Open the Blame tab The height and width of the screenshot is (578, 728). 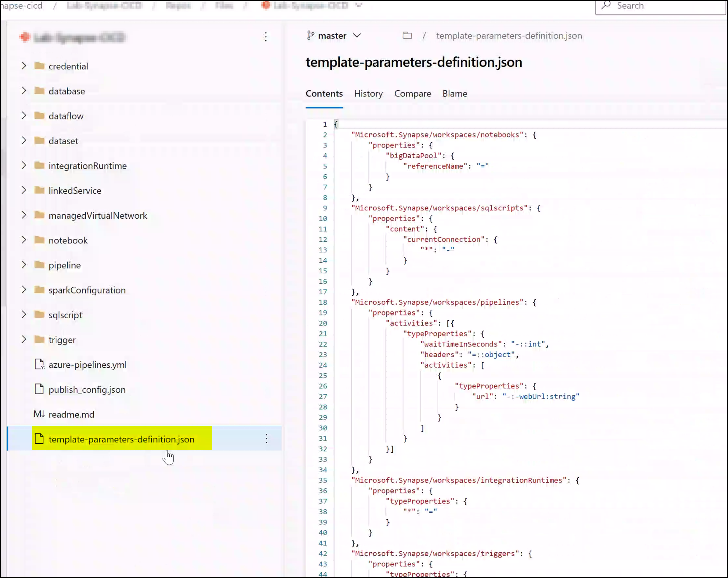click(x=455, y=94)
